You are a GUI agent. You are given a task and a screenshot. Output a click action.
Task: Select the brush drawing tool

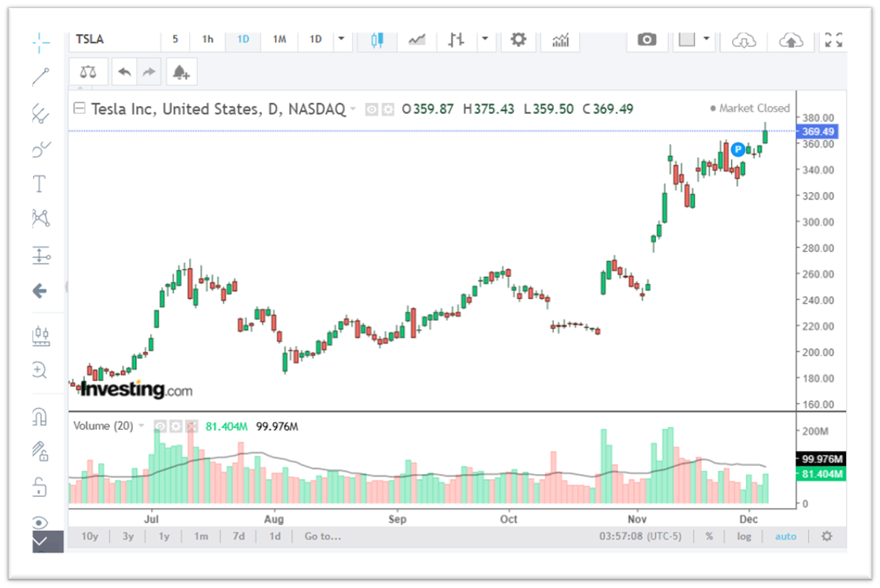[x=40, y=149]
